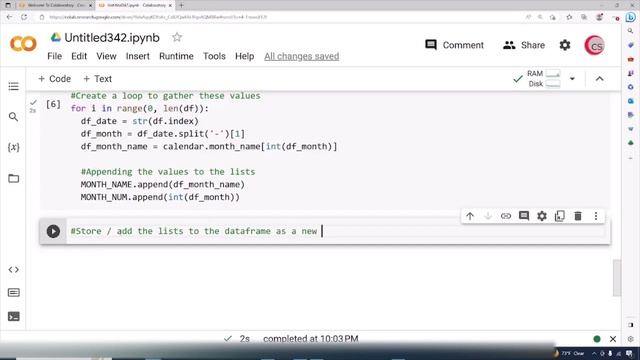
Task: Rename the Untitled342.ipynb title
Action: [112, 38]
